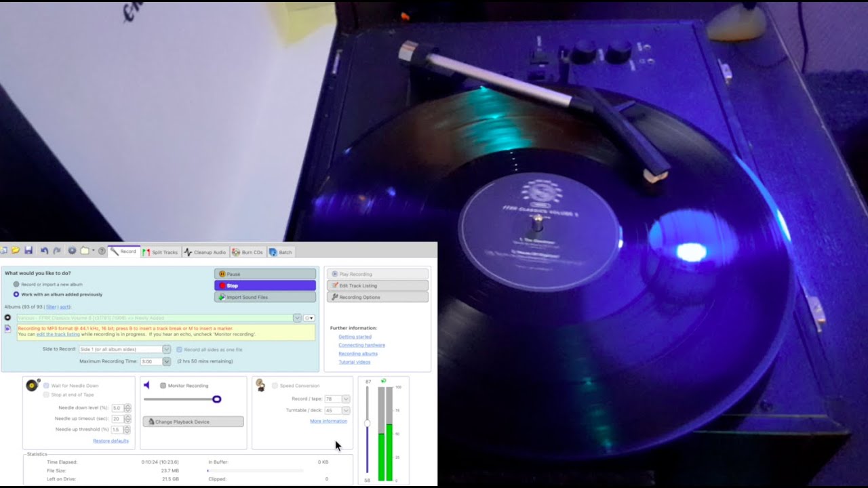This screenshot has height=488, width=868.
Task: Click the sort link for albums
Action: pyautogui.click(x=64, y=307)
